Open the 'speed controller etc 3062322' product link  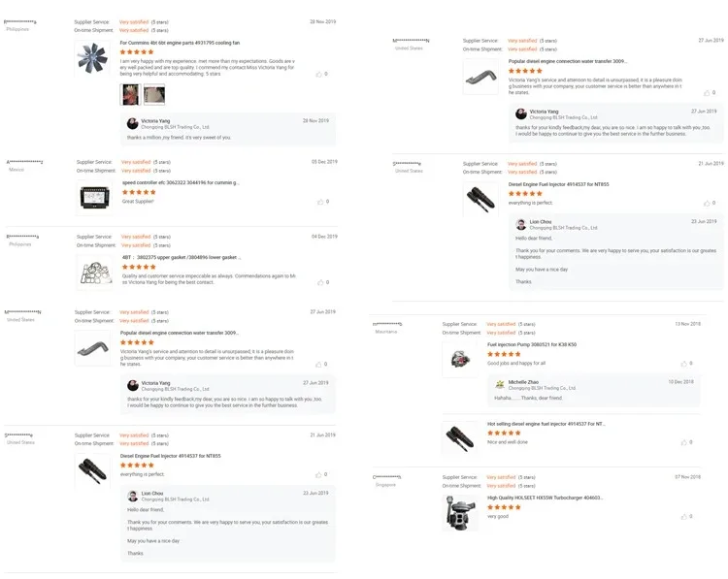[180, 182]
